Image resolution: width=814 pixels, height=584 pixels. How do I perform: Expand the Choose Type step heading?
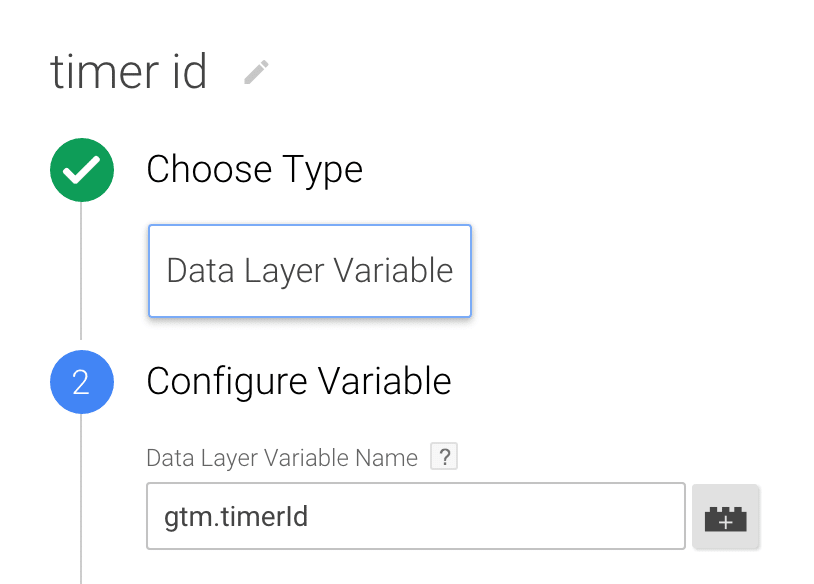(x=254, y=170)
